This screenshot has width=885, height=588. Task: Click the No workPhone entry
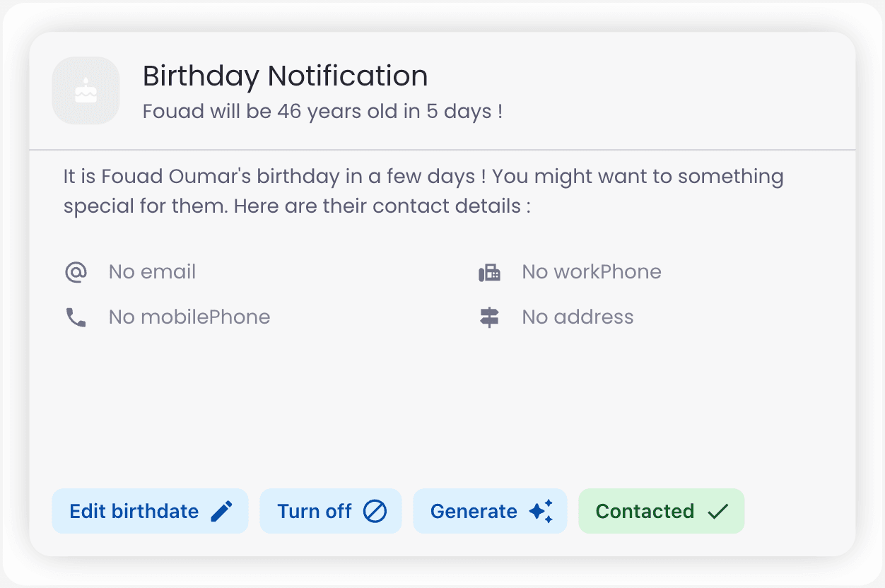(592, 271)
